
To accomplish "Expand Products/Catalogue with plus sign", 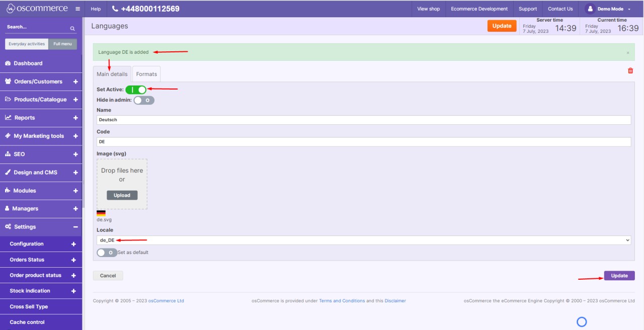I will point(75,100).
